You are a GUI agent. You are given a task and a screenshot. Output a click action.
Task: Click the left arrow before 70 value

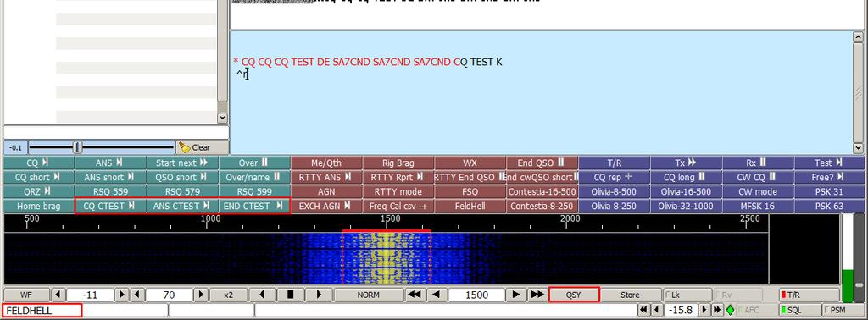(137, 295)
